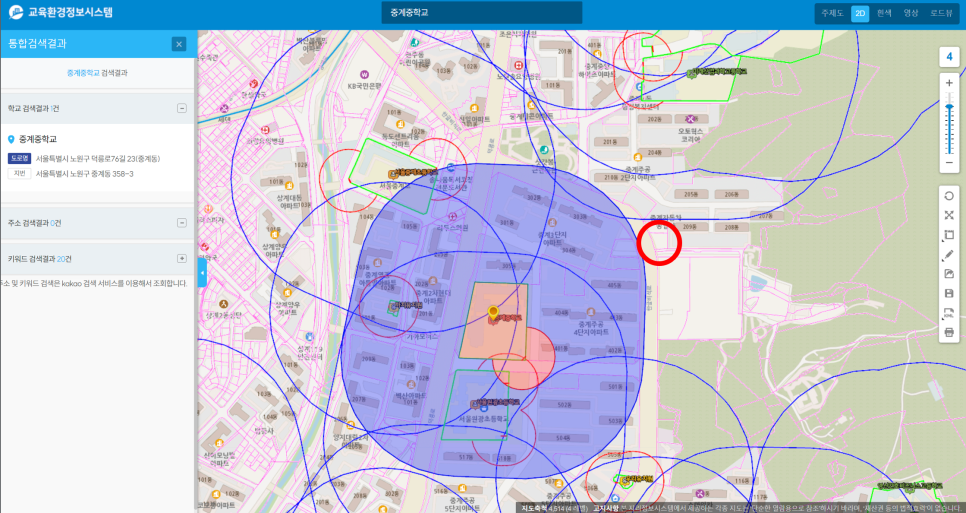Viewport: 966px width, 513px height.
Task: Click the 중계중학교 검색결과 summary text
Action: pos(97,73)
